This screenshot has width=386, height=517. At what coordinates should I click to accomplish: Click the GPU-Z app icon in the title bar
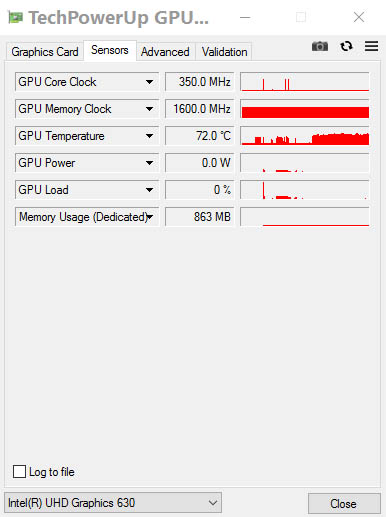(15, 17)
